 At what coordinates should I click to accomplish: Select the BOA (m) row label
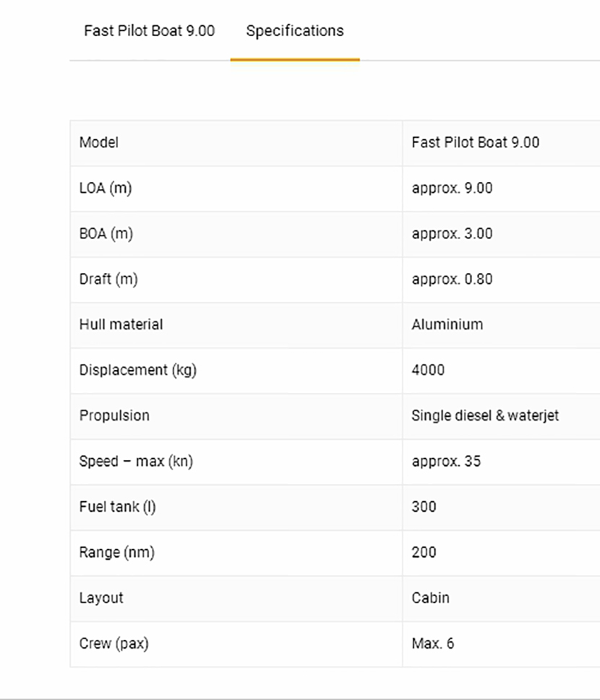click(x=106, y=233)
